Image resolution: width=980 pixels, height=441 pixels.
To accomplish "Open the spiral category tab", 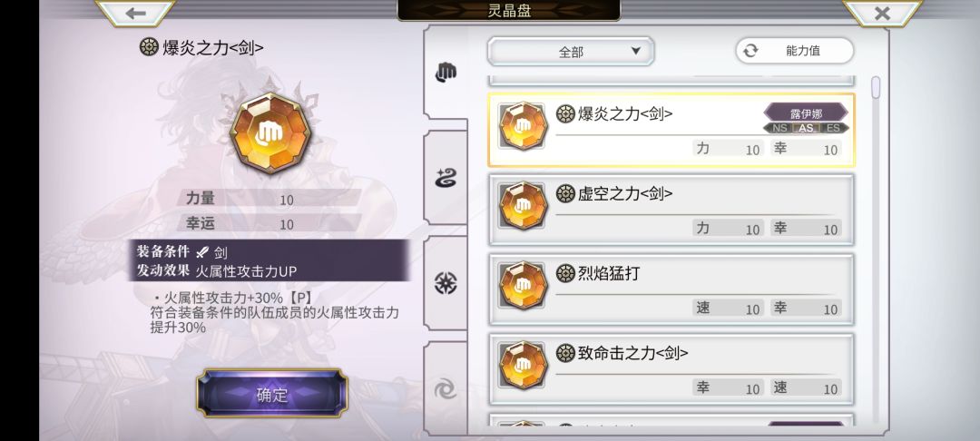I will (446, 390).
